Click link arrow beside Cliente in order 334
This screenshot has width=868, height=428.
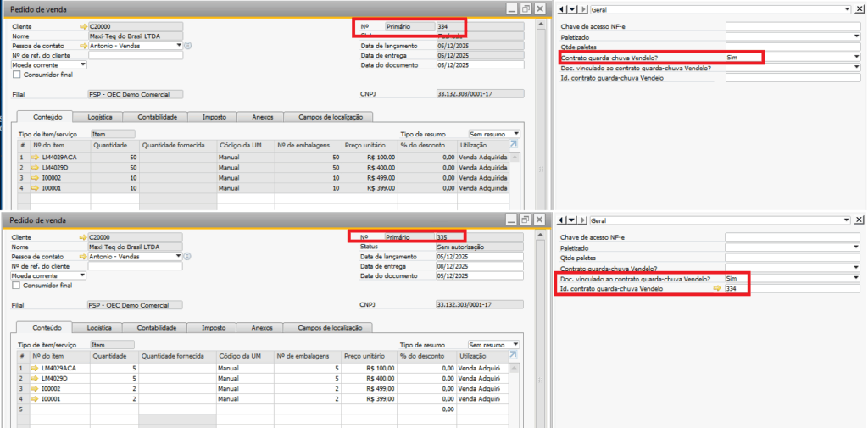[x=83, y=27]
